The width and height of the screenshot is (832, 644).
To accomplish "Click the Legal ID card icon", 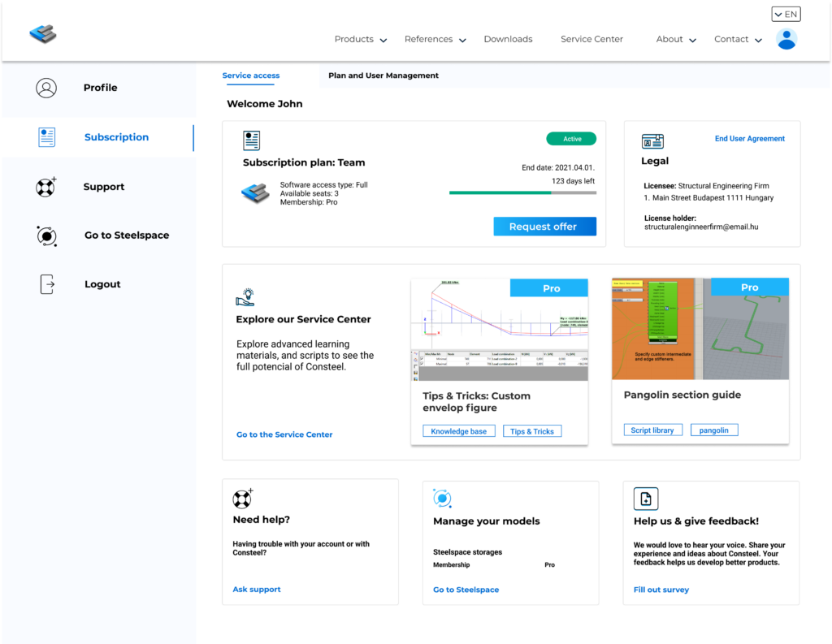I will pyautogui.click(x=652, y=141).
